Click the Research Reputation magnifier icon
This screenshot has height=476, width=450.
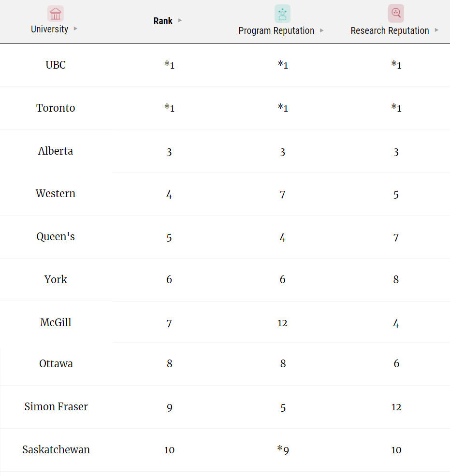click(x=396, y=14)
